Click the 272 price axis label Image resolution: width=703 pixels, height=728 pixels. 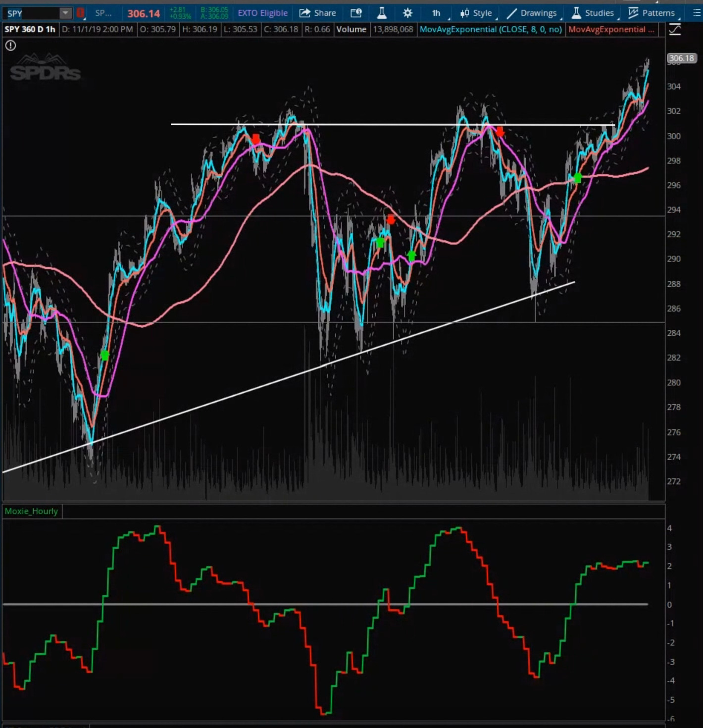click(x=674, y=481)
